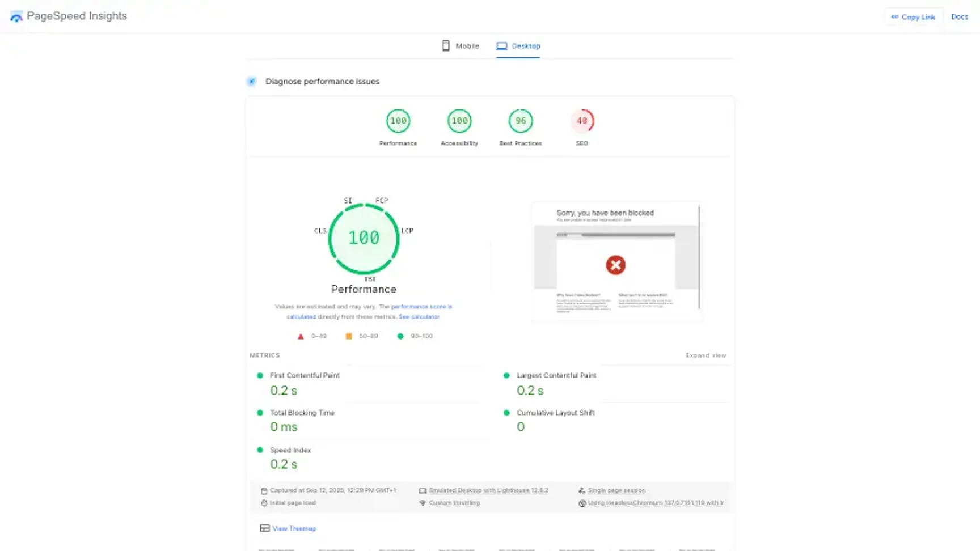Click the blocked page screenshot thumbnail
The image size is (980, 551).
click(616, 261)
